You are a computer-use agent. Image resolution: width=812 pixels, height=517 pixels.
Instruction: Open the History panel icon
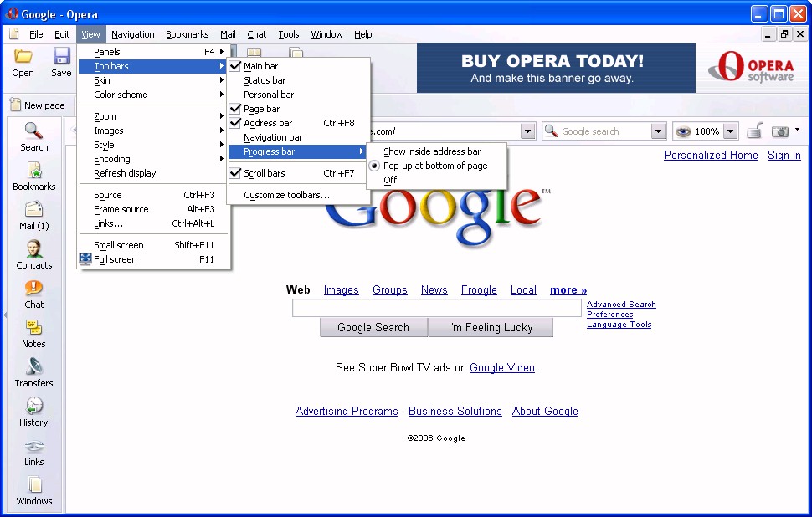[x=33, y=406]
